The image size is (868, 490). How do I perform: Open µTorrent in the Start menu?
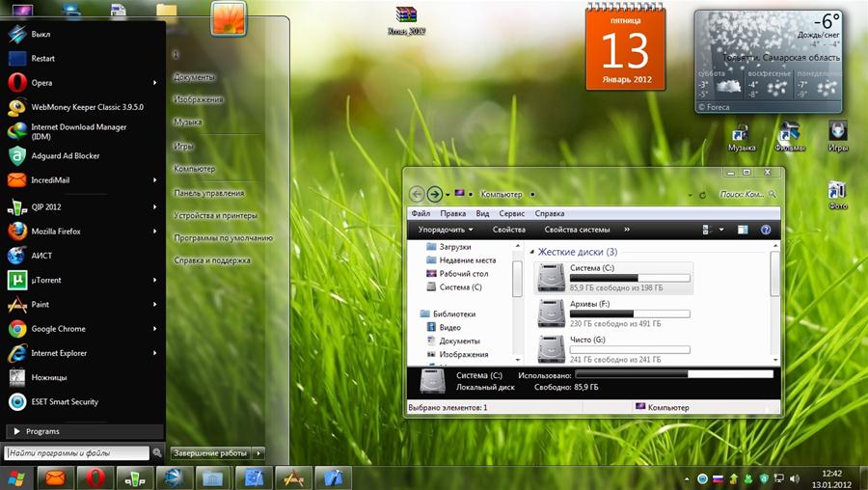[47, 280]
